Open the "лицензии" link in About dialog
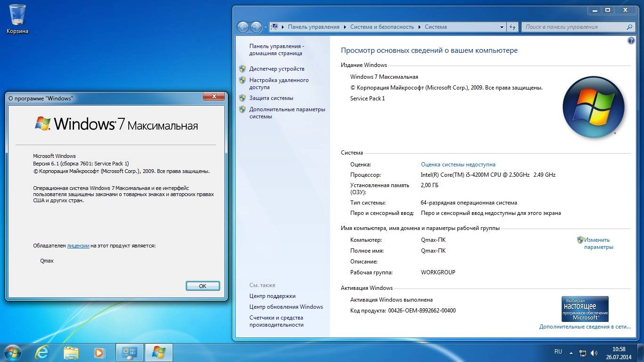The width and height of the screenshot is (644, 362). 78,246
